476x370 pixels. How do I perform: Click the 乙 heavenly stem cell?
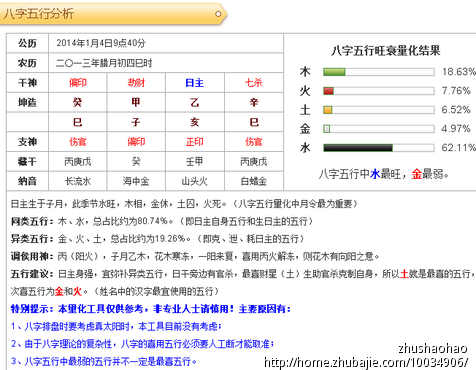coord(195,102)
